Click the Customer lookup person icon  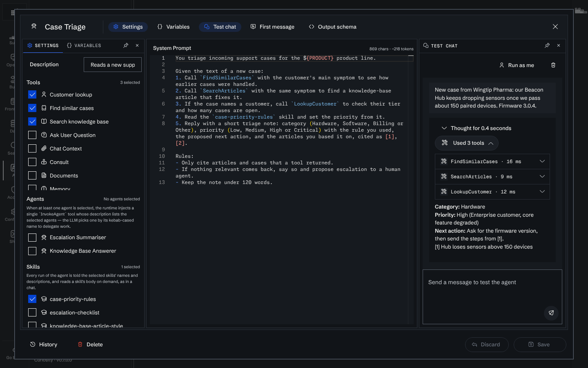pos(44,94)
